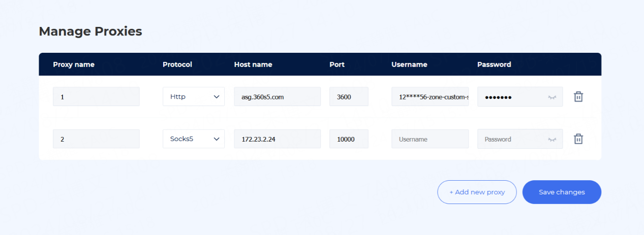Click the username field starting with 12****56
This screenshot has height=235, width=644.
pyautogui.click(x=430, y=96)
